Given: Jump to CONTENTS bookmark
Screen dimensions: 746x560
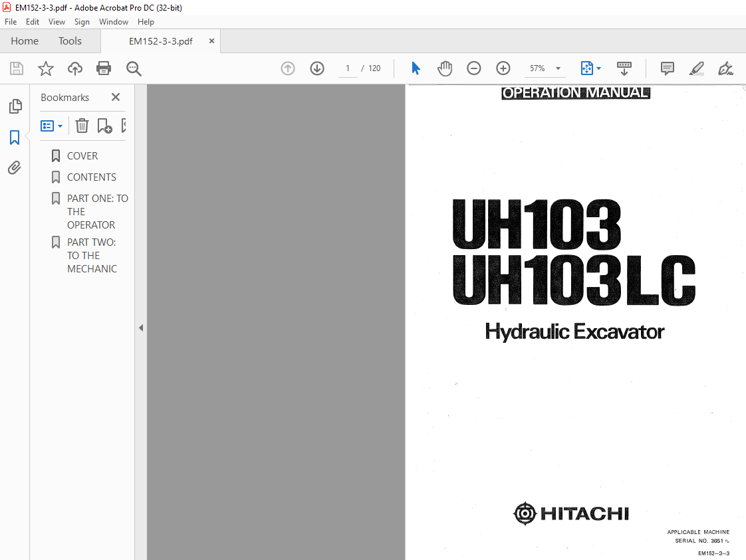Looking at the screenshot, I should [91, 177].
